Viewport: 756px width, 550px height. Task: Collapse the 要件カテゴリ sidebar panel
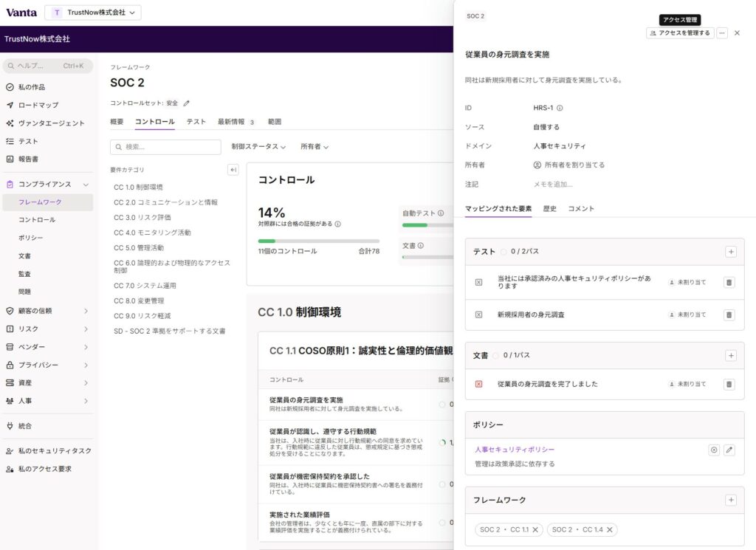pyautogui.click(x=233, y=170)
